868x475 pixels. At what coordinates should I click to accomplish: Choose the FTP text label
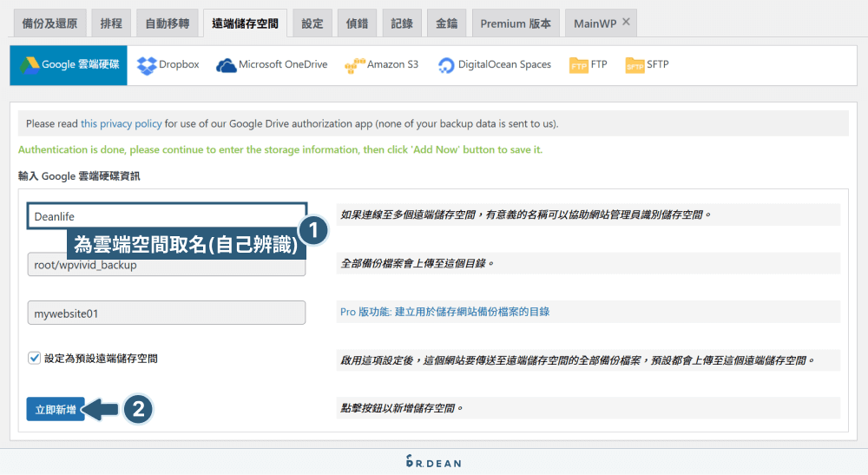[x=599, y=64]
